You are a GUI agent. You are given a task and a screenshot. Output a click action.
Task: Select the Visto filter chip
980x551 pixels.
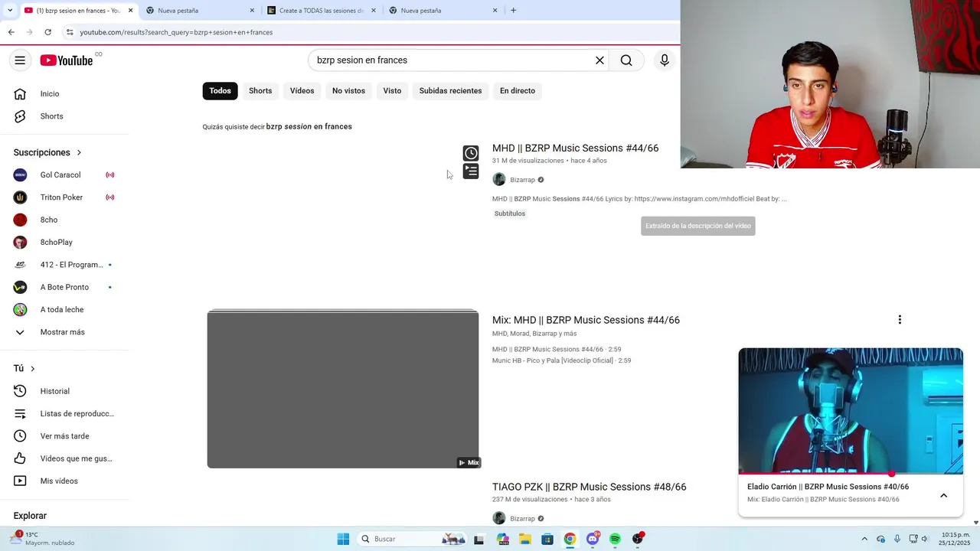pyautogui.click(x=392, y=90)
